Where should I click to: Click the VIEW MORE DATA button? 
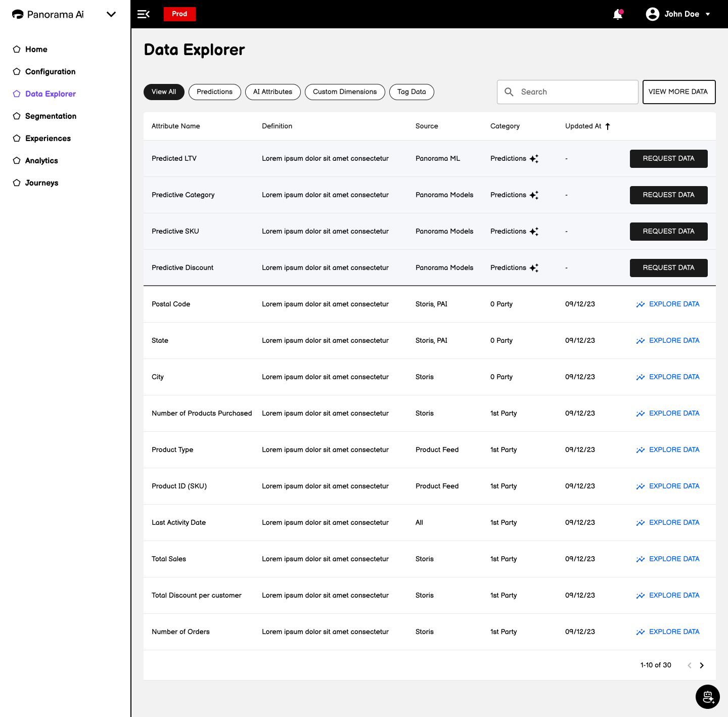tap(678, 92)
